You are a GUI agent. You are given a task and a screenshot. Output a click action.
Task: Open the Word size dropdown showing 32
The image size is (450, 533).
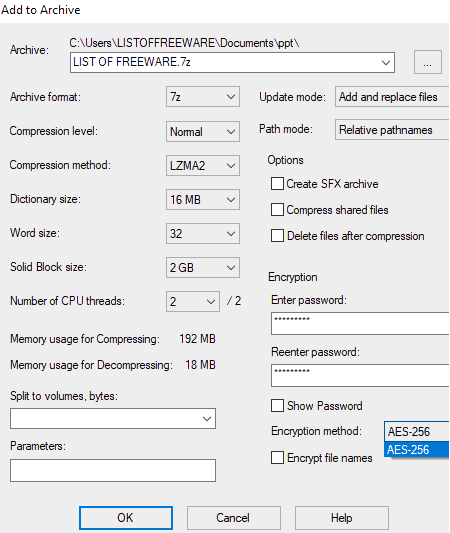pos(203,234)
